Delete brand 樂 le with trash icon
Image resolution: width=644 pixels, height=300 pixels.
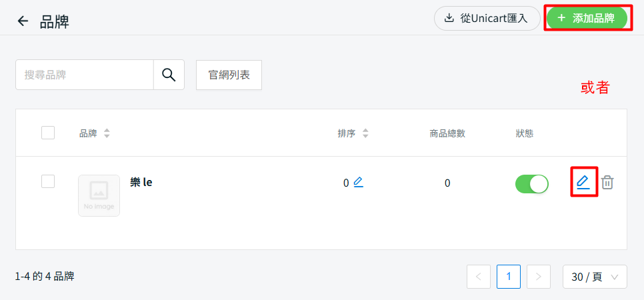tap(607, 182)
